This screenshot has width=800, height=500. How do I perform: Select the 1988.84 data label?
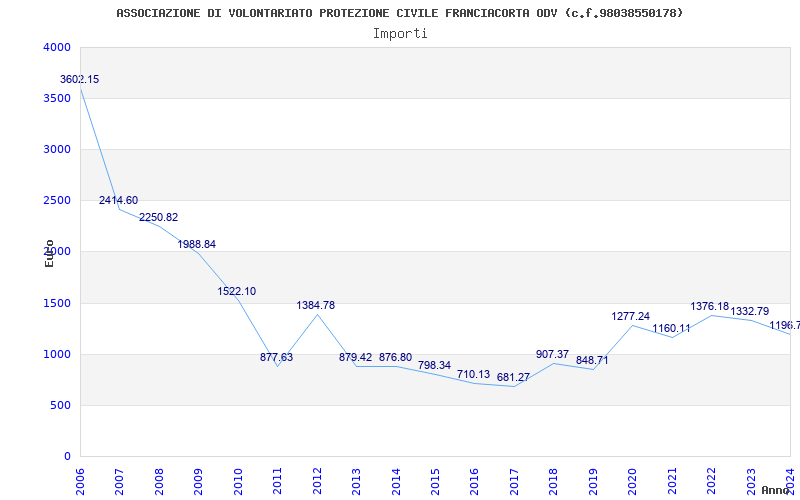(196, 244)
